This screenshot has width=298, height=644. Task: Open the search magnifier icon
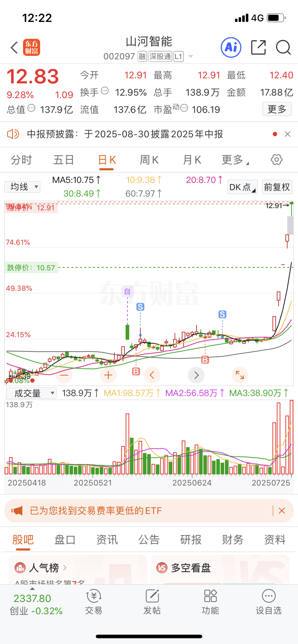pos(283,47)
